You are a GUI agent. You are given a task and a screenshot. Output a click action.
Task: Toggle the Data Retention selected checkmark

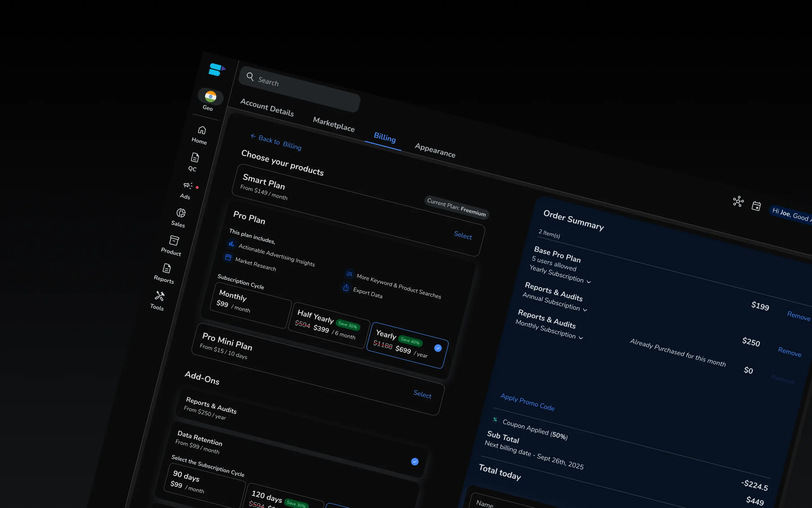tap(415, 462)
